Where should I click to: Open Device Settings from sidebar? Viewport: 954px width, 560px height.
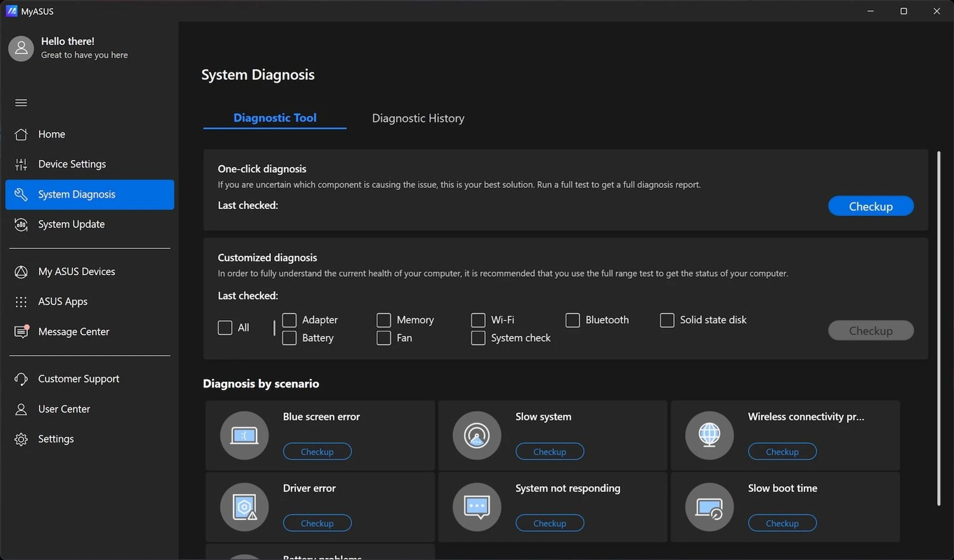point(89,164)
